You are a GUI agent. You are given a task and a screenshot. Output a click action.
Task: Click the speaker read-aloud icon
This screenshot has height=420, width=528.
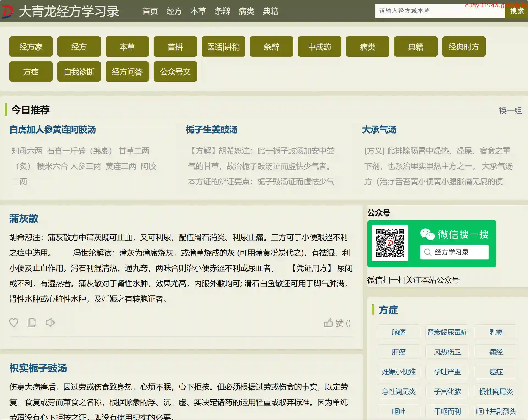point(50,322)
